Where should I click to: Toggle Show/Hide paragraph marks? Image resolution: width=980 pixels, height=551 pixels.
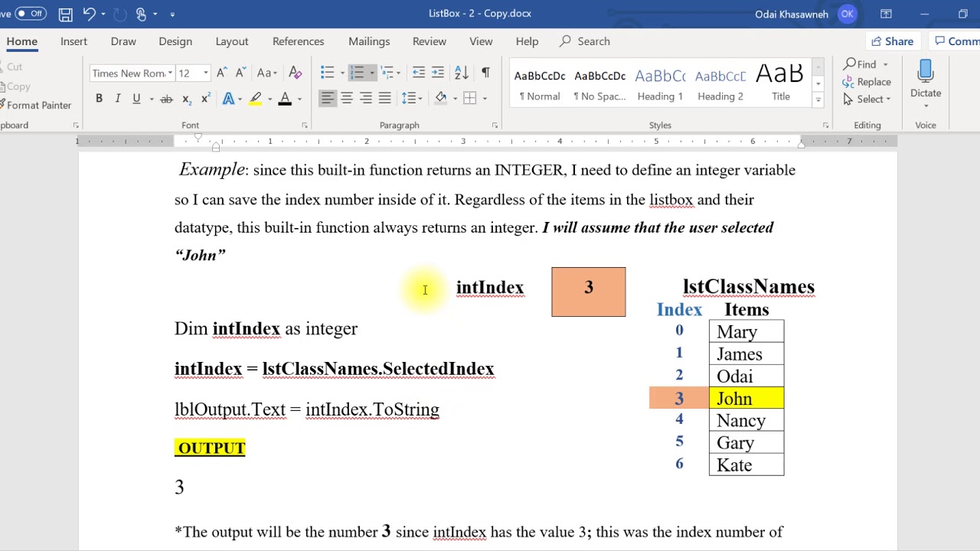coord(485,73)
